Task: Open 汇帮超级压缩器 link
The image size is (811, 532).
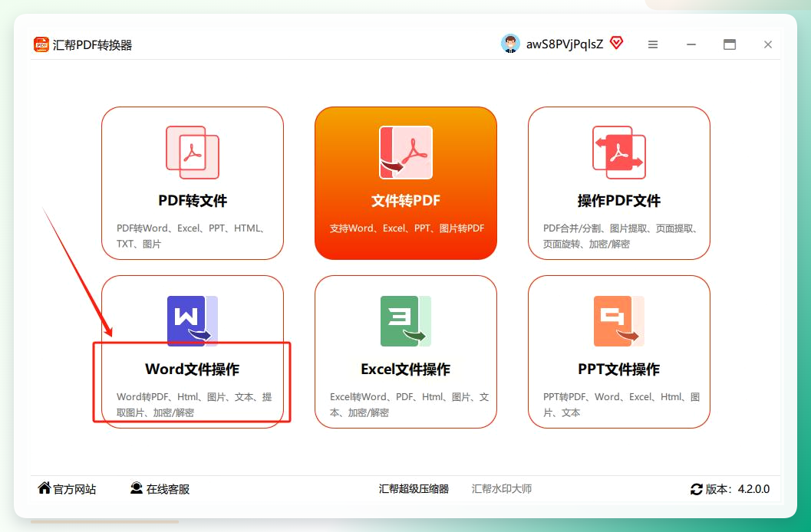Action: click(x=414, y=488)
